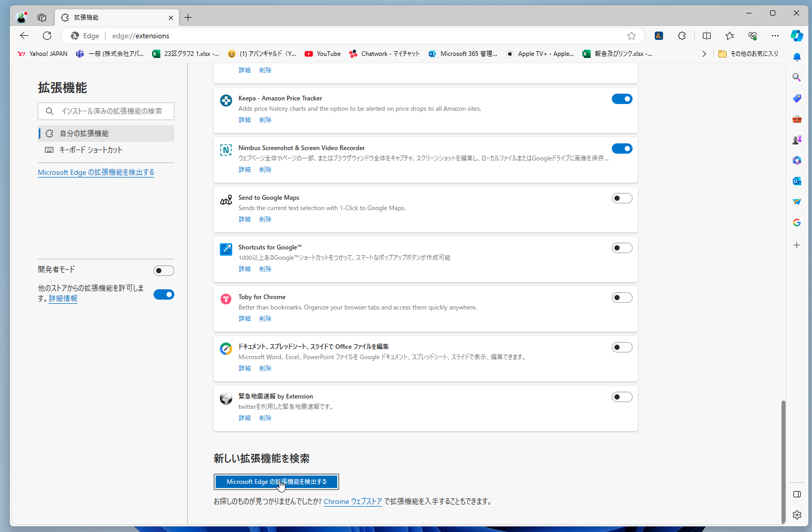
Task: Click the browser back arrow
Action: (24, 36)
